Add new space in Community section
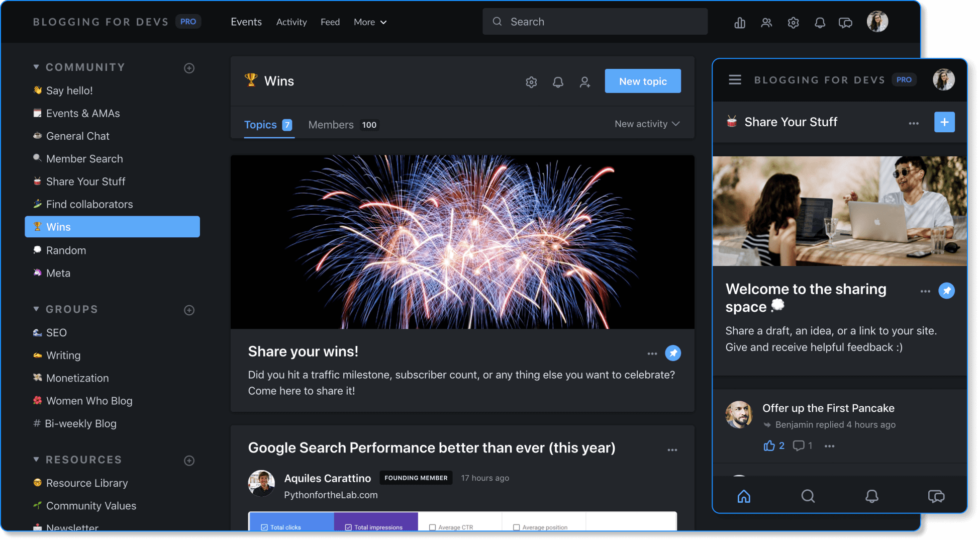980x540 pixels. pyautogui.click(x=189, y=68)
